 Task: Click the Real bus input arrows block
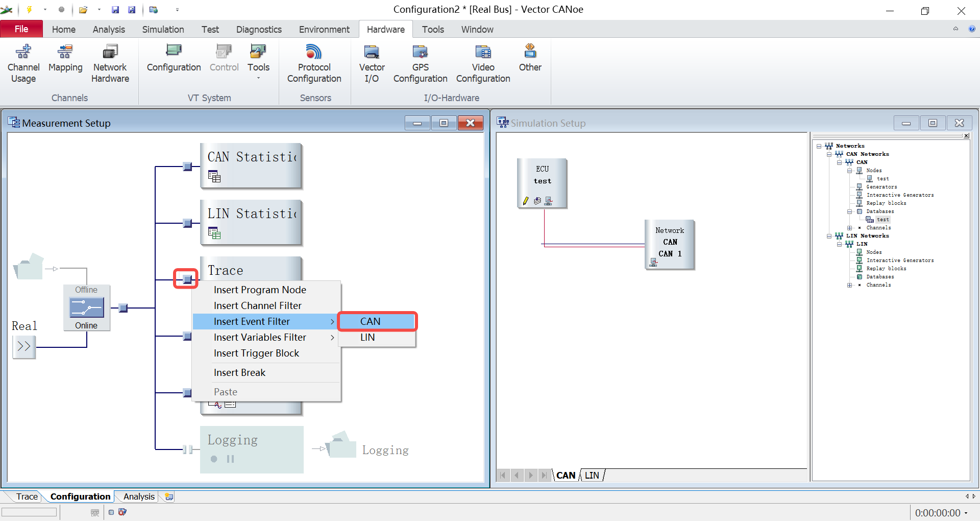coord(24,346)
